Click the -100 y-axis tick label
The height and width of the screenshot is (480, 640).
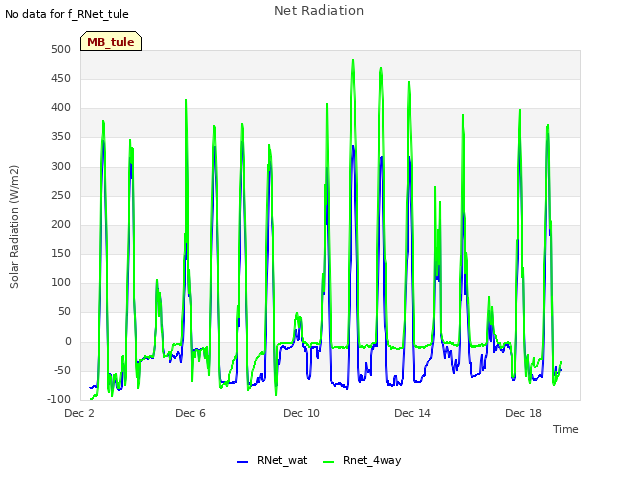tap(59, 399)
